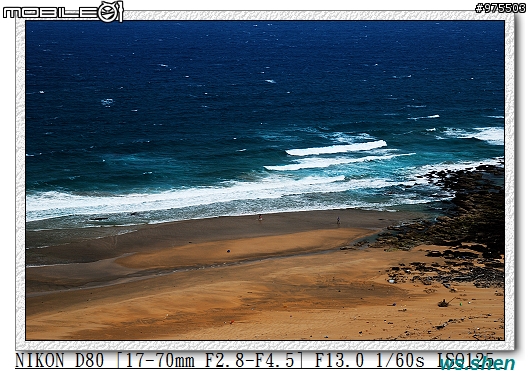Click the Mobile01 logo text

(63, 12)
